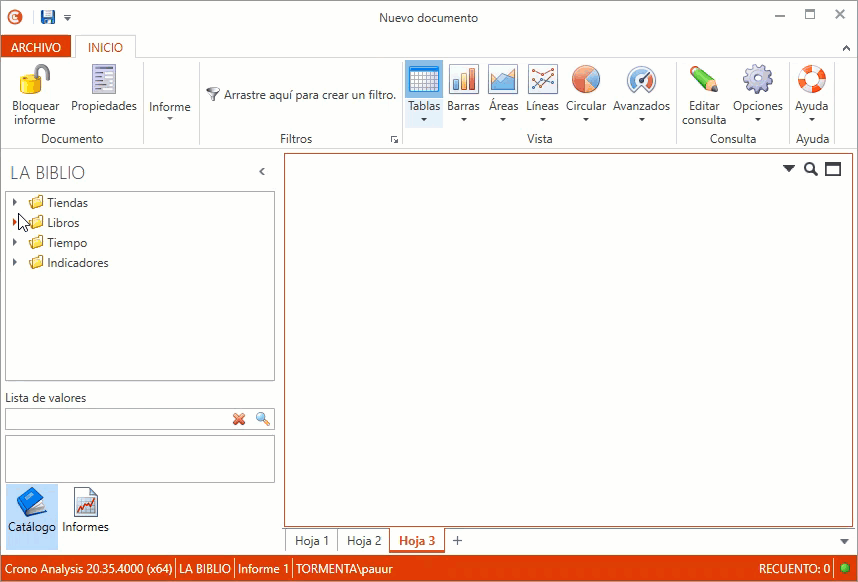The image size is (858, 582).
Task: Clear the value list with red X
Action: pos(239,419)
